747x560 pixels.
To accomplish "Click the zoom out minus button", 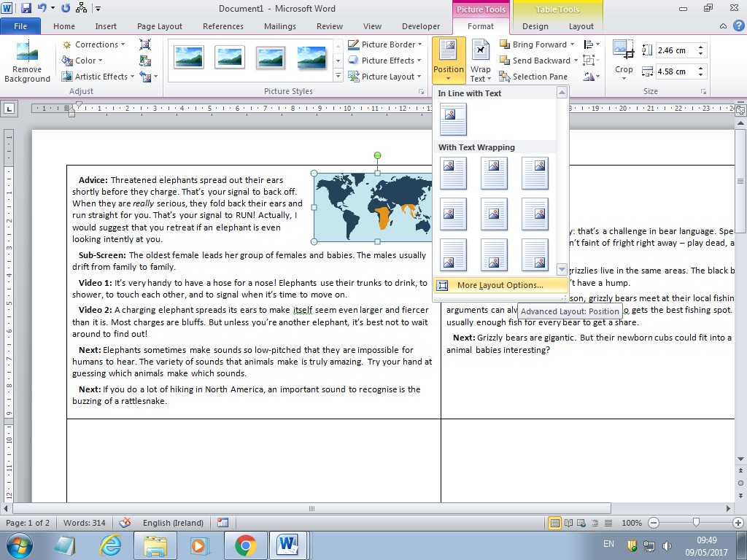I will 654,523.
